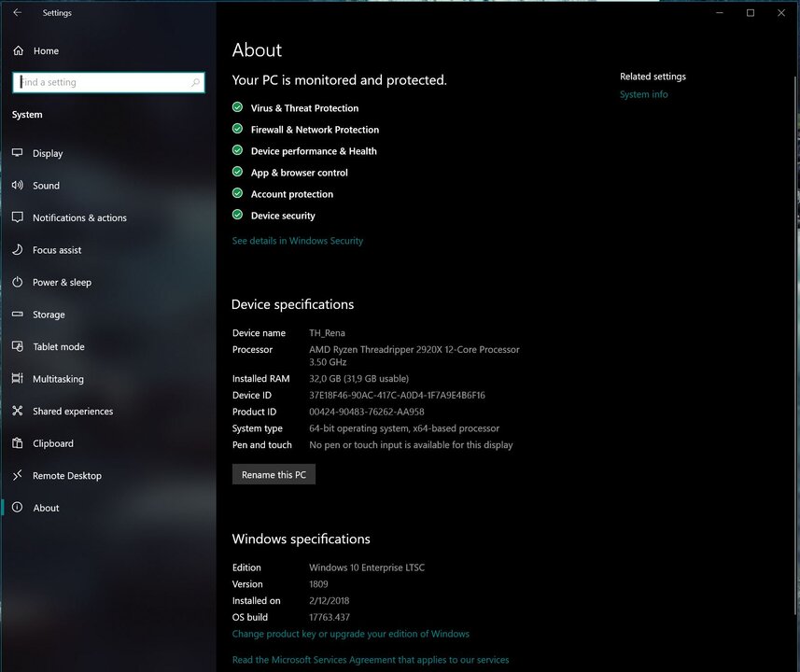This screenshot has height=672, width=800.
Task: Open the System info link
Action: pyautogui.click(x=643, y=94)
